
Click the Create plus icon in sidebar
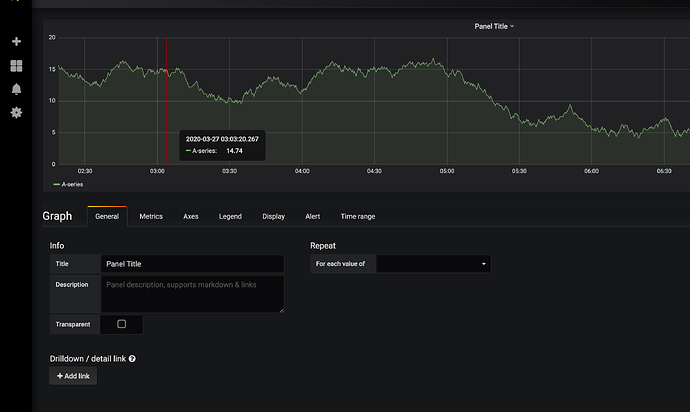coord(16,41)
